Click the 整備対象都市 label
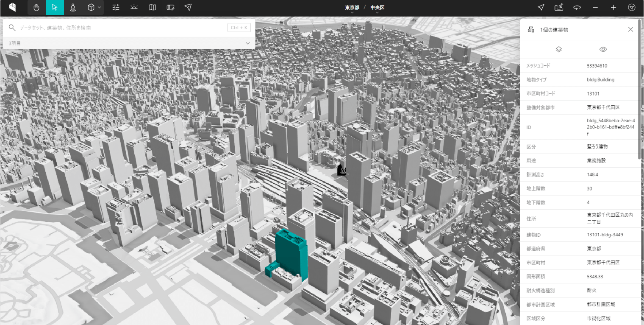Image resolution: width=644 pixels, height=325 pixels. point(541,107)
